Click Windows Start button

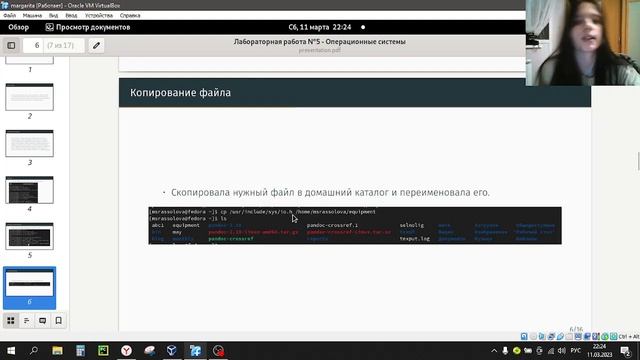pos(11,351)
